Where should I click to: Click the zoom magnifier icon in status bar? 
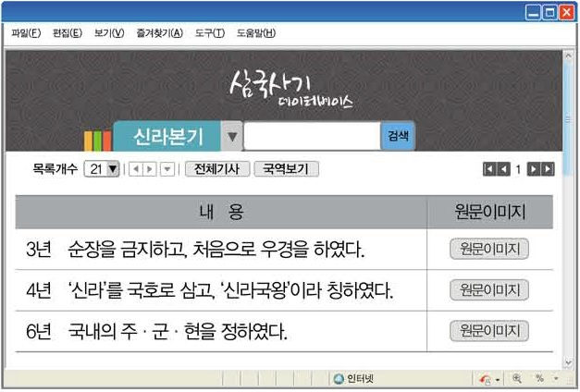point(516,379)
